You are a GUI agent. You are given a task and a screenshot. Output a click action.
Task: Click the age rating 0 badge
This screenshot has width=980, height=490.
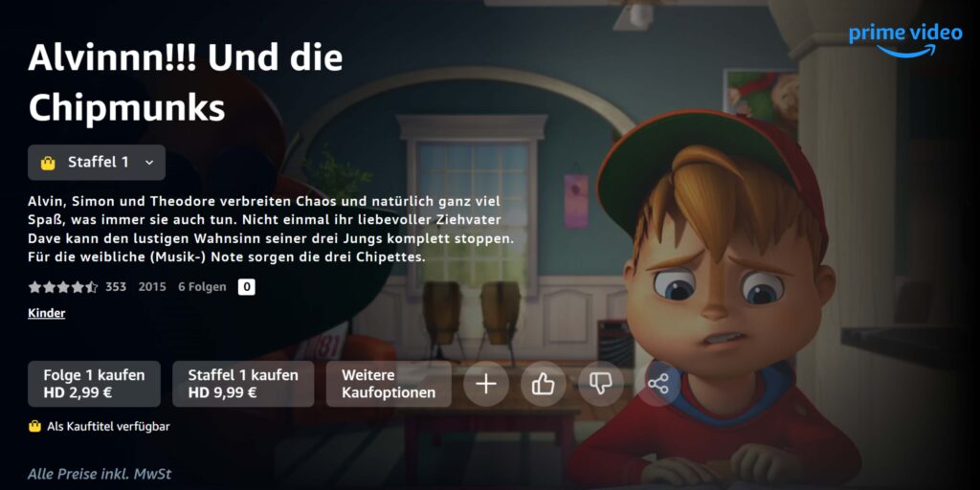click(246, 287)
